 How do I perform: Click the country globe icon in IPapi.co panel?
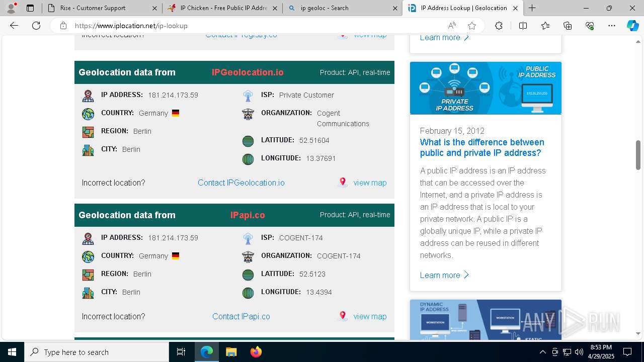[88, 257]
